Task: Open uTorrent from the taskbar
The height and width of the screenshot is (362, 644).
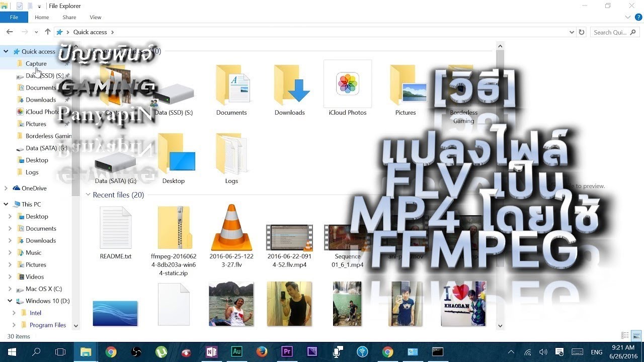Action: point(162,352)
